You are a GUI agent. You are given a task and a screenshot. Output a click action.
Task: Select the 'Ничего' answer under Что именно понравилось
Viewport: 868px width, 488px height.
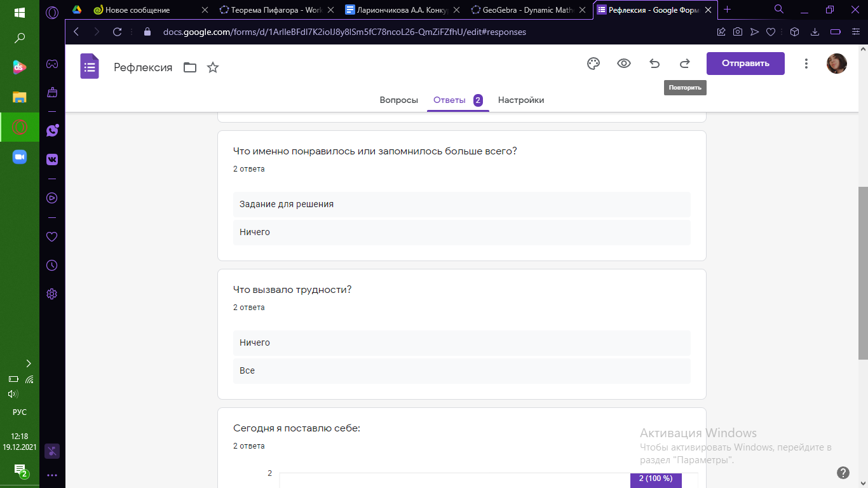461,233
